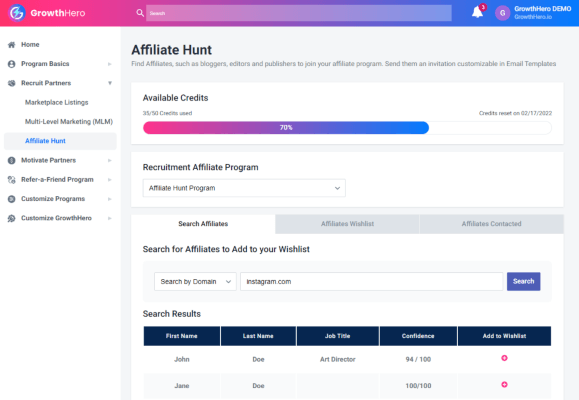
Task: Click the Art Director job title cell
Action: tap(338, 359)
